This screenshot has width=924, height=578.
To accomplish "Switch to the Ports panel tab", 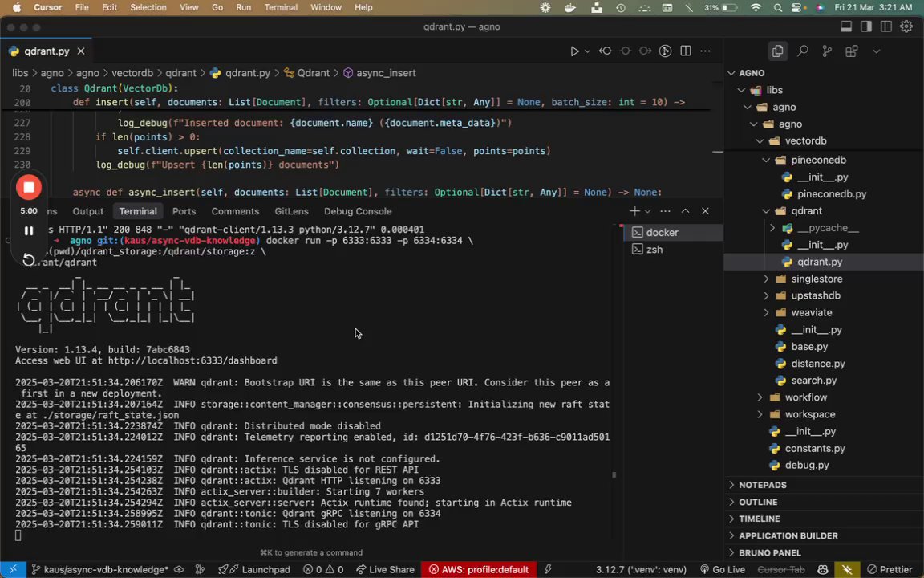I will pos(184,211).
